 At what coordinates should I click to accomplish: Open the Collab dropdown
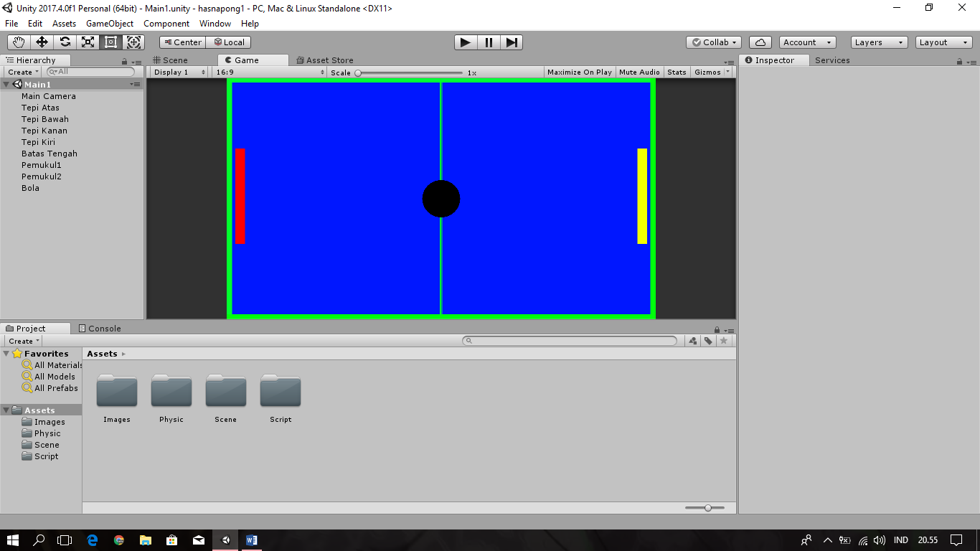point(714,42)
